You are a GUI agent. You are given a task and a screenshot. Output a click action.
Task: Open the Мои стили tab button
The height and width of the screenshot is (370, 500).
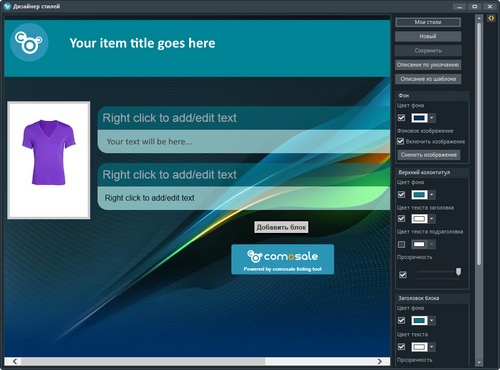428,22
